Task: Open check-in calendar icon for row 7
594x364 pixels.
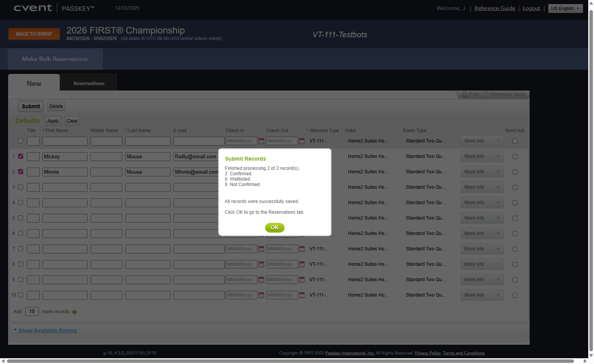Action: click(261, 249)
